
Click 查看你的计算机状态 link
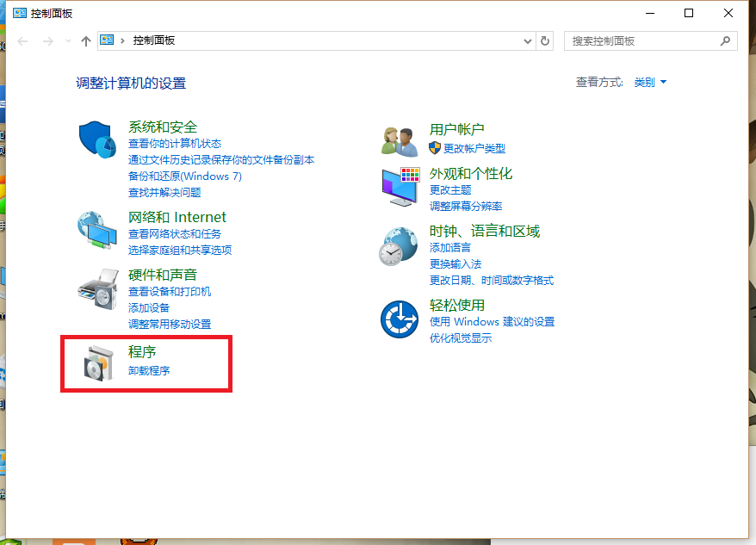175,144
